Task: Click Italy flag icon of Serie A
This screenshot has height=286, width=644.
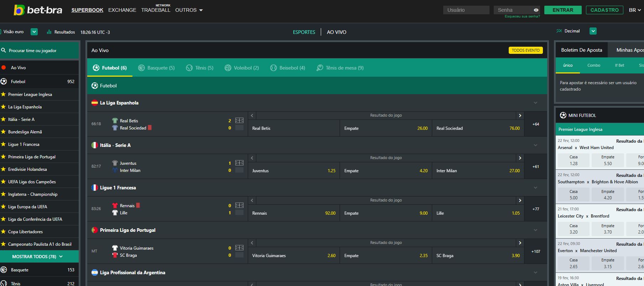Action: [x=95, y=145]
